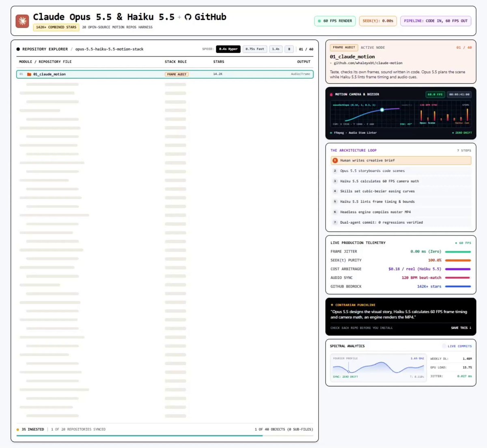Select step Skills set cubic-bezier easing curves

coord(401,191)
